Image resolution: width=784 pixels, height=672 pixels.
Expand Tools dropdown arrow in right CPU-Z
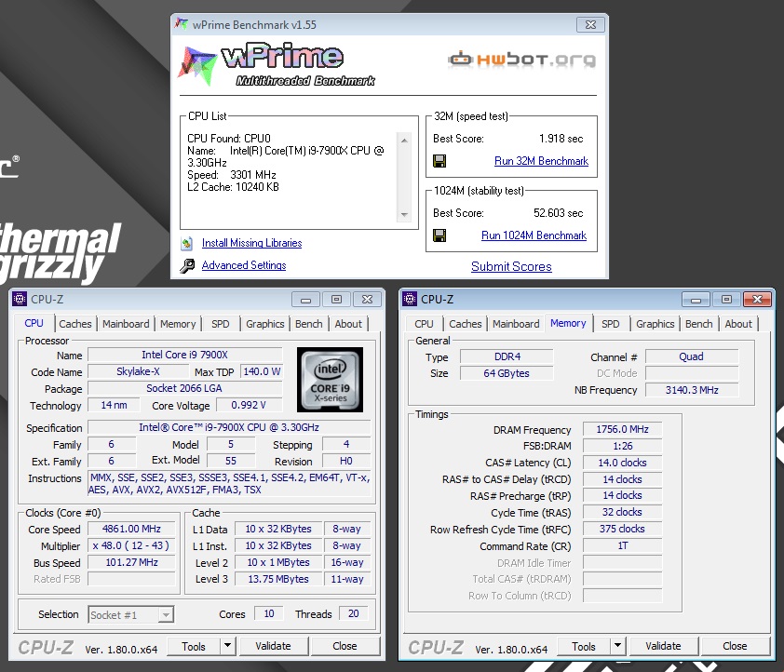(617, 646)
